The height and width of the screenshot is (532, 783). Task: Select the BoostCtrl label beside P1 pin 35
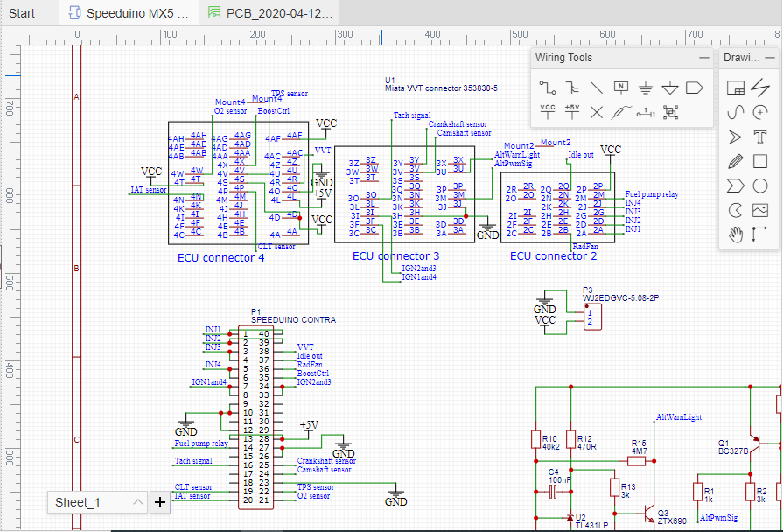312,374
